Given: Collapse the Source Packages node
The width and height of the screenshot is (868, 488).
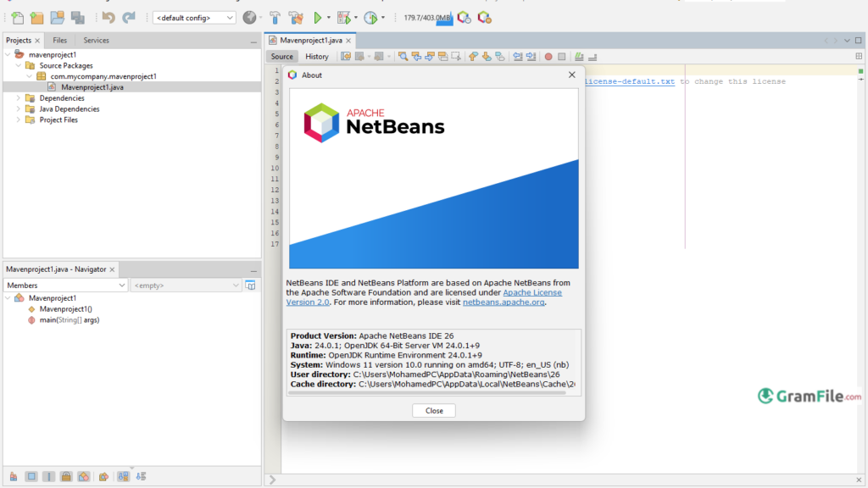Looking at the screenshot, I should pos(19,65).
